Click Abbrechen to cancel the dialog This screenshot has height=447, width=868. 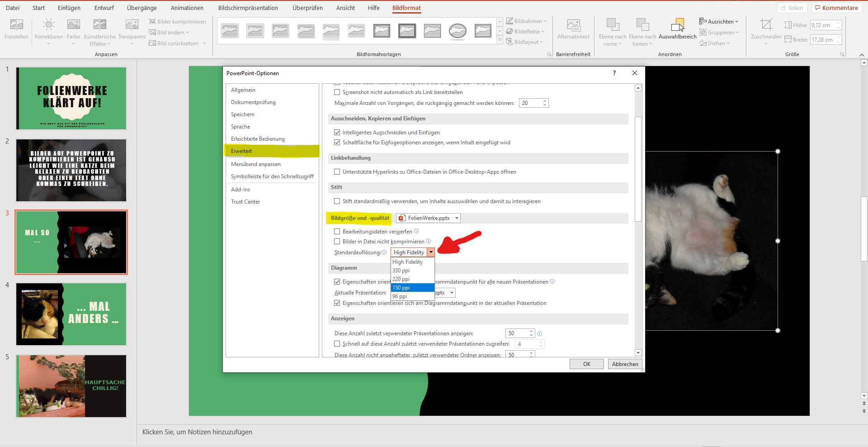click(625, 364)
